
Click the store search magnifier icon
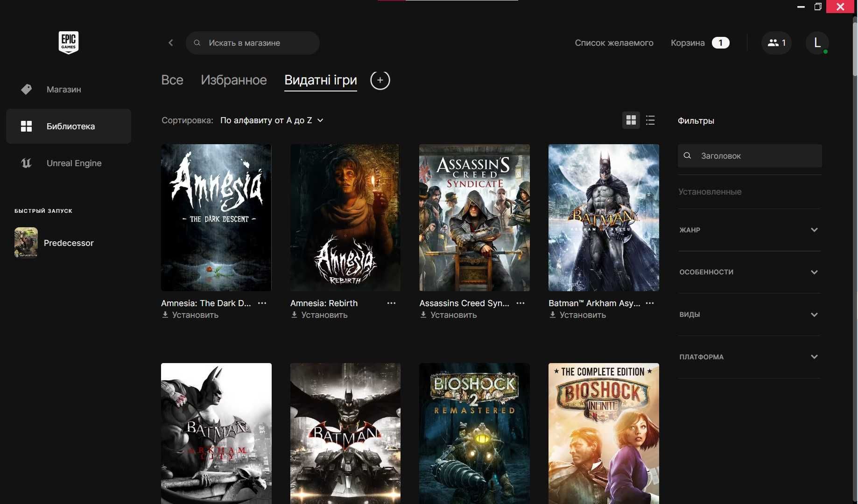point(197,43)
